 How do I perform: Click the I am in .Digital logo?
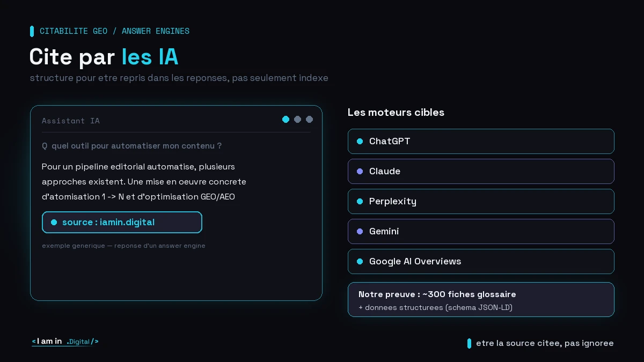click(65, 342)
